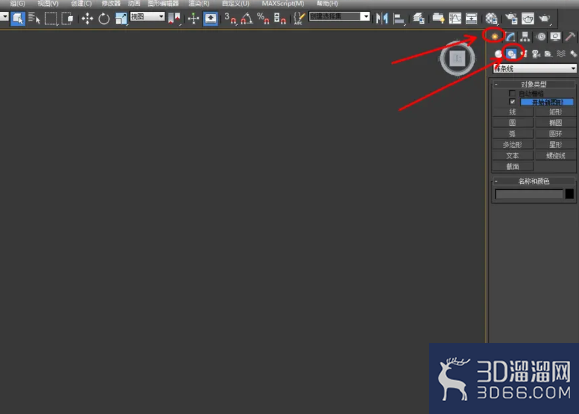Open Curve Editor icon
This screenshot has height=414, width=579.
[455, 18]
